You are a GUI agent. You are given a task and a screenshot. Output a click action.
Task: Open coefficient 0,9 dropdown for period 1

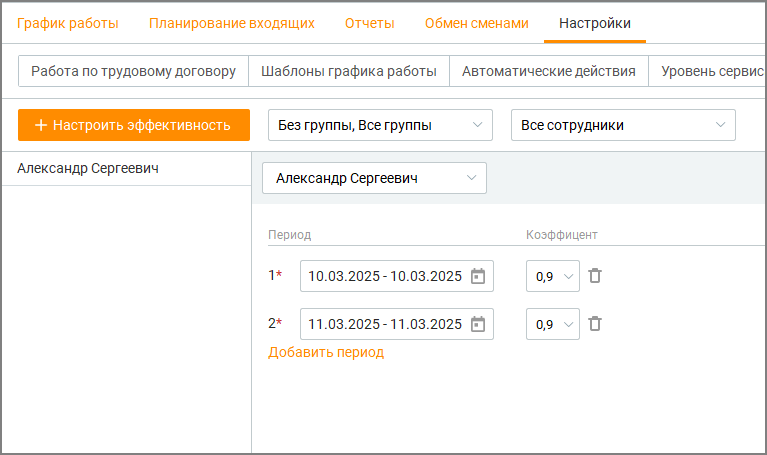coord(553,276)
